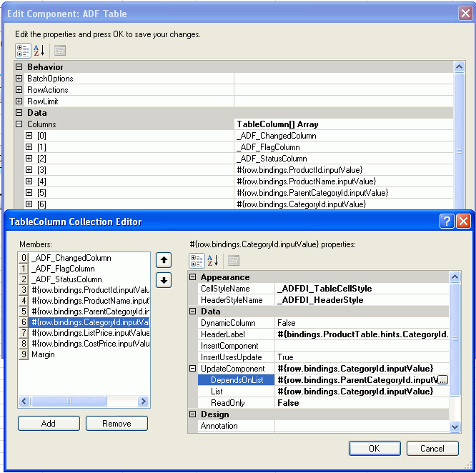
Task: Click Alphabetical sort icon in Collection Editor
Action: 212,260
